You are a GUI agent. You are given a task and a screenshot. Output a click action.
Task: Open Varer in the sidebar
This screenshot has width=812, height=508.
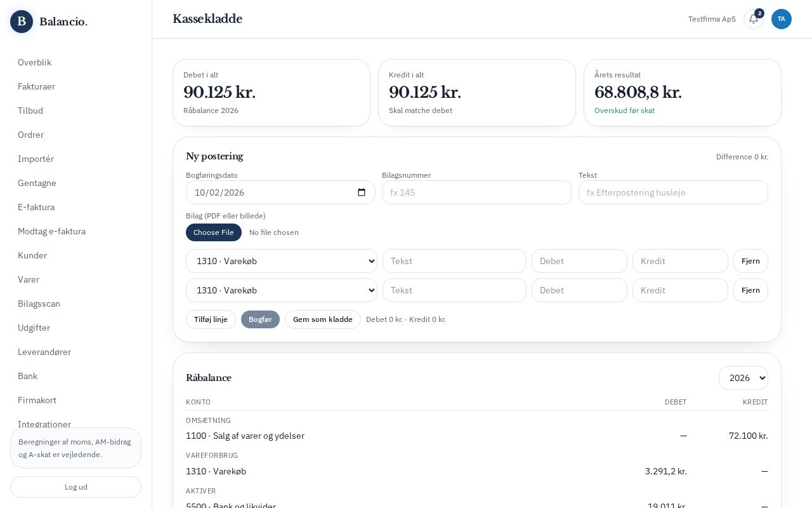pyautogui.click(x=76, y=279)
